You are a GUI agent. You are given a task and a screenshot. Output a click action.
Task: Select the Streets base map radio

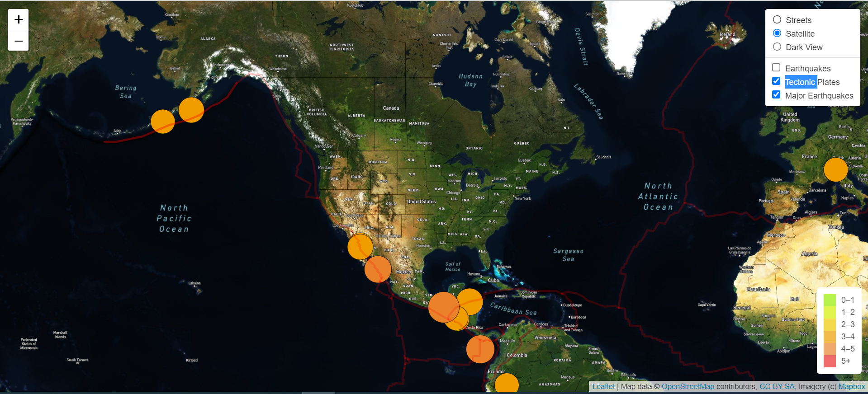point(777,19)
